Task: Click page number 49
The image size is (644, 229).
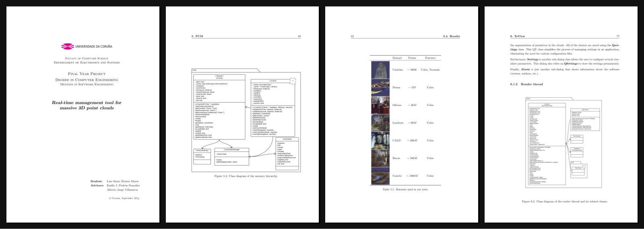Action: click(299, 36)
